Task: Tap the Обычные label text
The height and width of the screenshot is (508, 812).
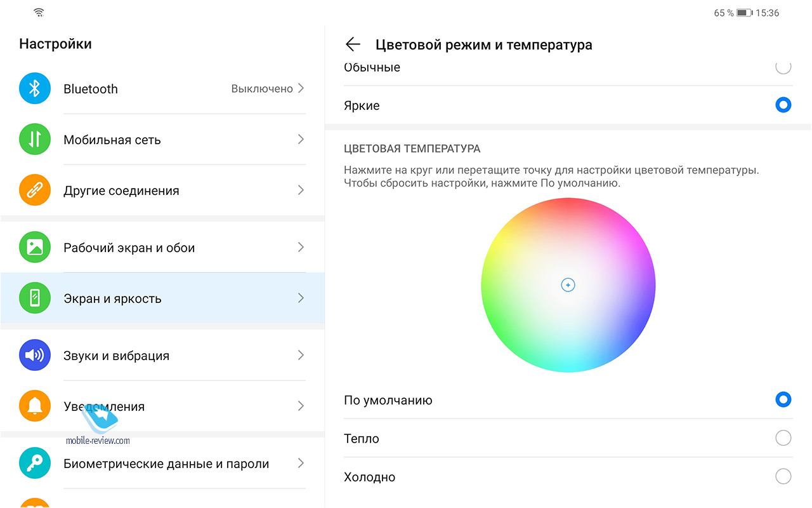Action: (372, 67)
